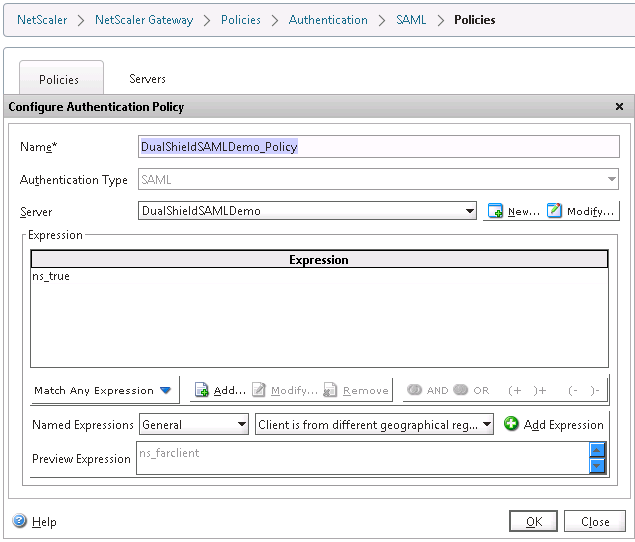Navigate to NetScaler Gateway breadcrumb link
Image resolution: width=635 pixels, height=542 pixels.
(144, 20)
